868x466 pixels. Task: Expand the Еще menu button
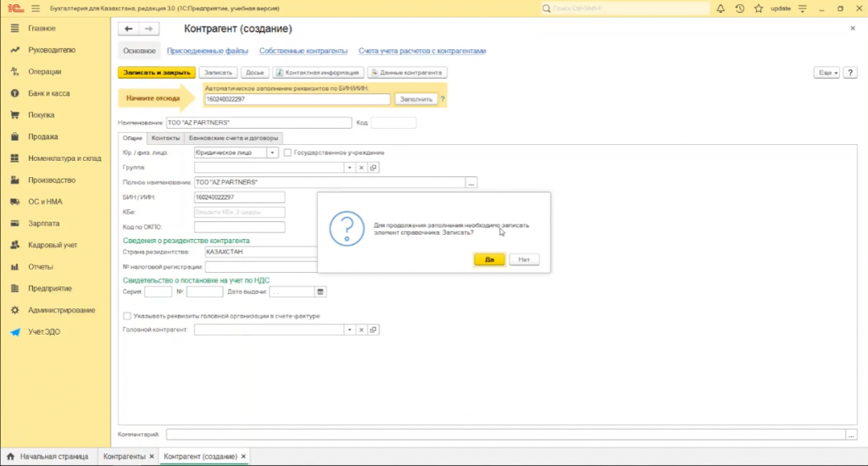[826, 73]
